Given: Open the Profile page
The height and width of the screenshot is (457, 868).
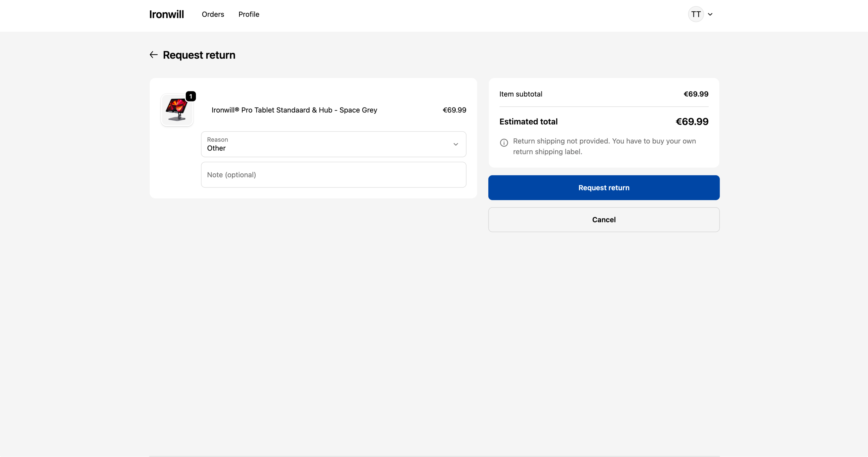Looking at the screenshot, I should click(249, 14).
